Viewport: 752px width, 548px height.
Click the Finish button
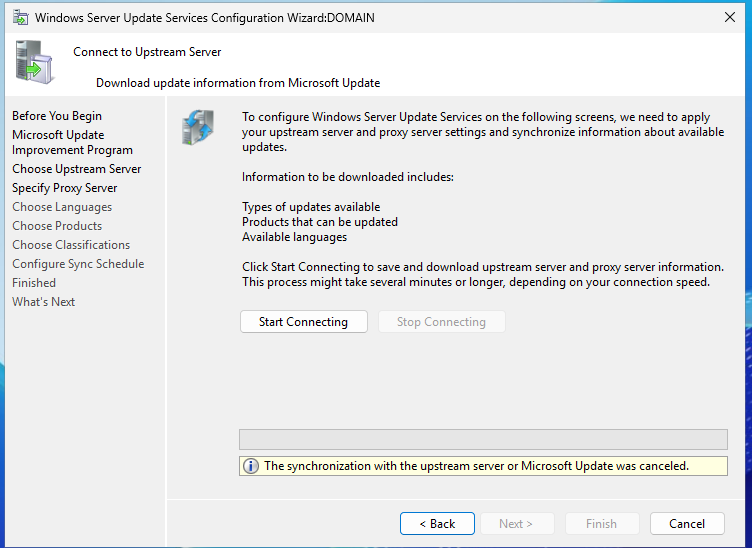pos(602,524)
